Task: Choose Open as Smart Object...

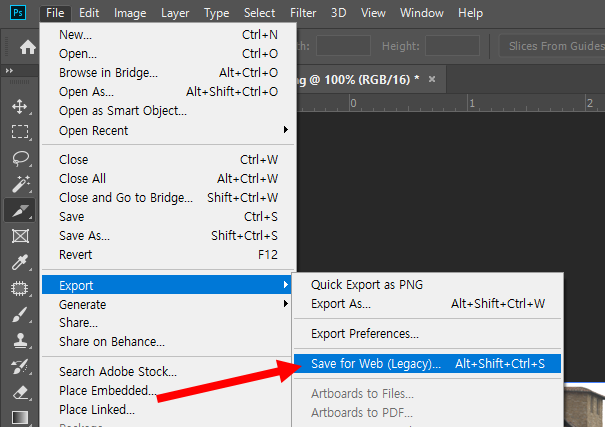Action: click(x=169, y=111)
